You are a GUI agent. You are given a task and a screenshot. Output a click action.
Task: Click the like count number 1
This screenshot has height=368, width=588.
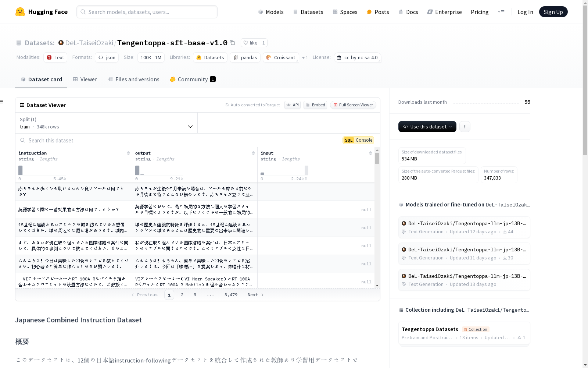click(x=263, y=43)
